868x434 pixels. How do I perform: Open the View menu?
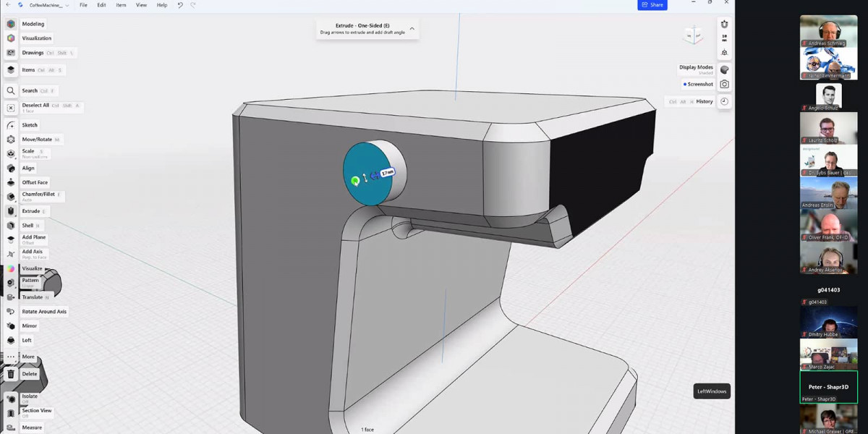pos(141,5)
